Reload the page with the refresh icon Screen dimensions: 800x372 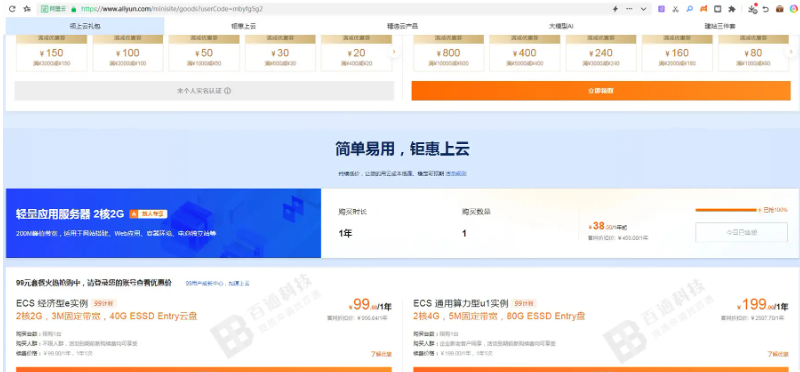[x=12, y=9]
